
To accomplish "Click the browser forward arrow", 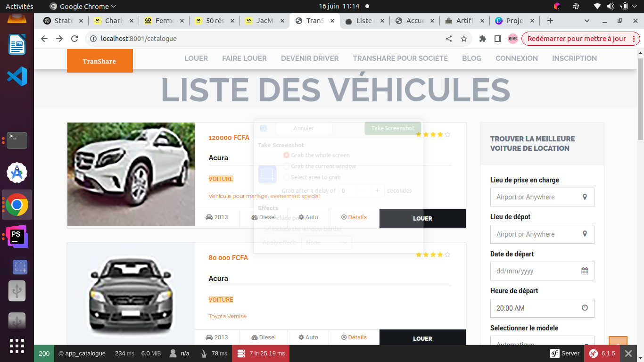I will [59, 39].
